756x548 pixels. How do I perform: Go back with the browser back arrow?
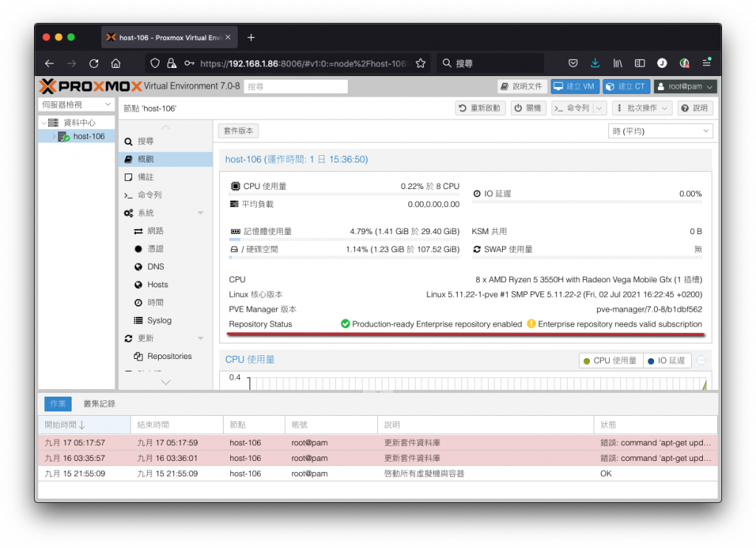(49, 64)
